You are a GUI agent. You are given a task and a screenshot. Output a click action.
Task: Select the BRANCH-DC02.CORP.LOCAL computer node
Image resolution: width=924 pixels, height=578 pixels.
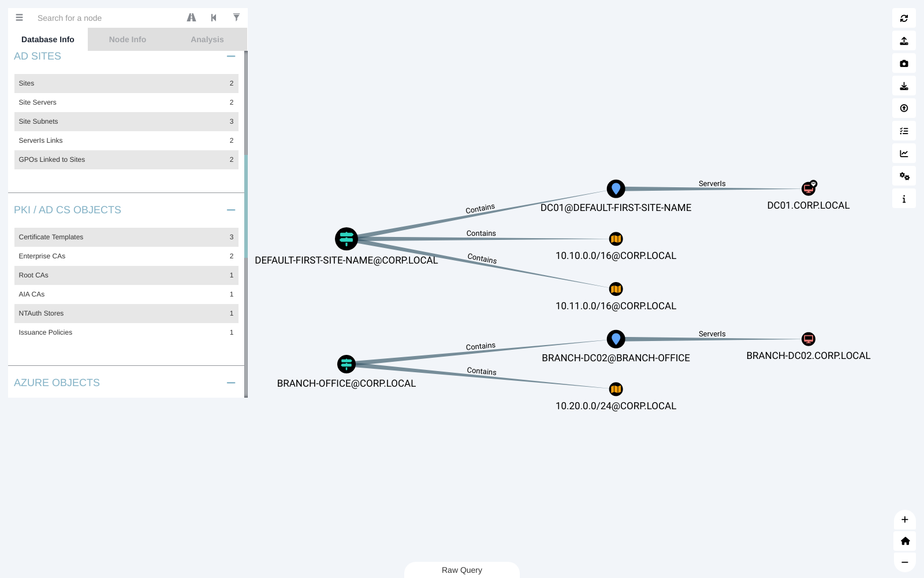(808, 339)
